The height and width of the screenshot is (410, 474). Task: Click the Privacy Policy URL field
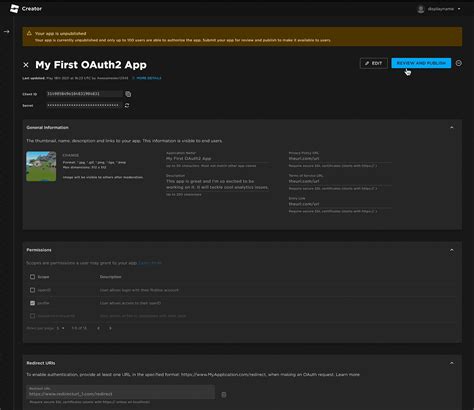[340, 159]
